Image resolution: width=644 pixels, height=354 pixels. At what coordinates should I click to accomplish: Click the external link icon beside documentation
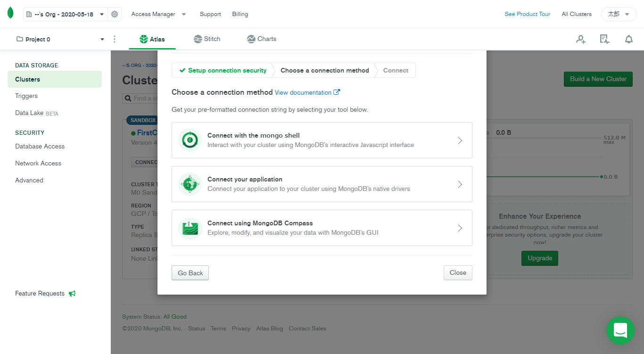337,92
